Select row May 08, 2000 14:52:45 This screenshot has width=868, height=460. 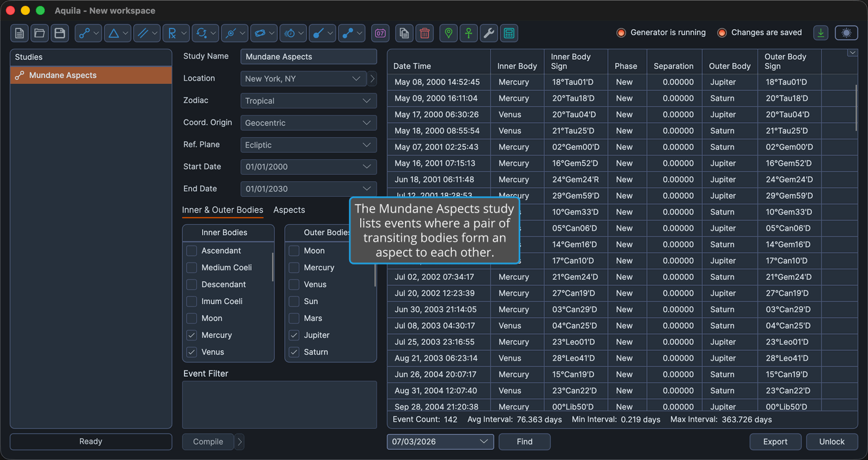click(x=621, y=83)
